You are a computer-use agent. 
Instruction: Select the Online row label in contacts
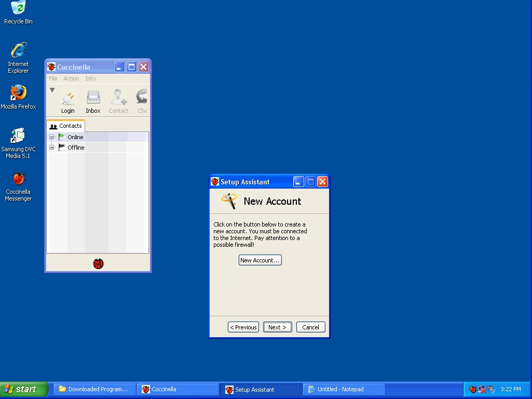[x=75, y=137]
